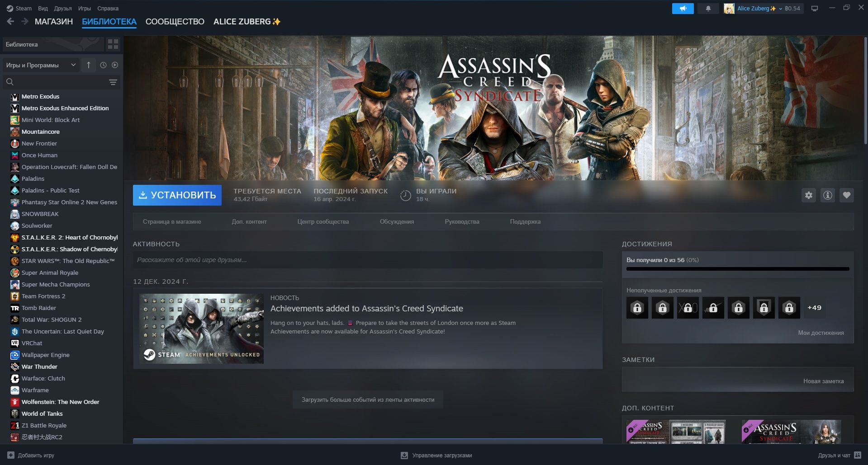Open the Achievements added news headline
Screen dimensions: 868x465
click(x=367, y=309)
